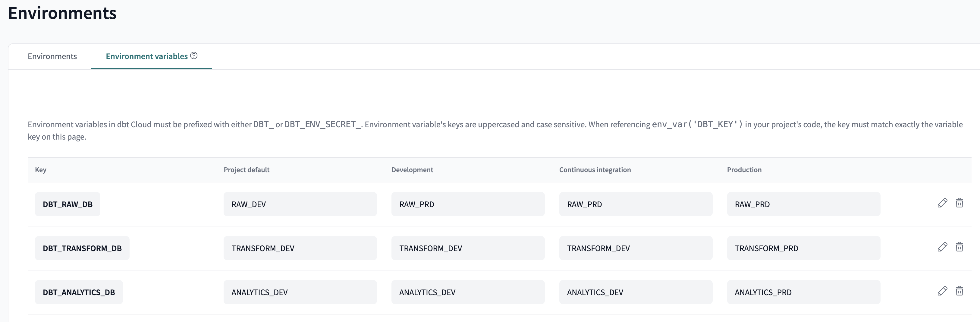Click Continuous integration TRANSFORM_DEV value
The height and width of the screenshot is (322, 980).
click(x=636, y=248)
